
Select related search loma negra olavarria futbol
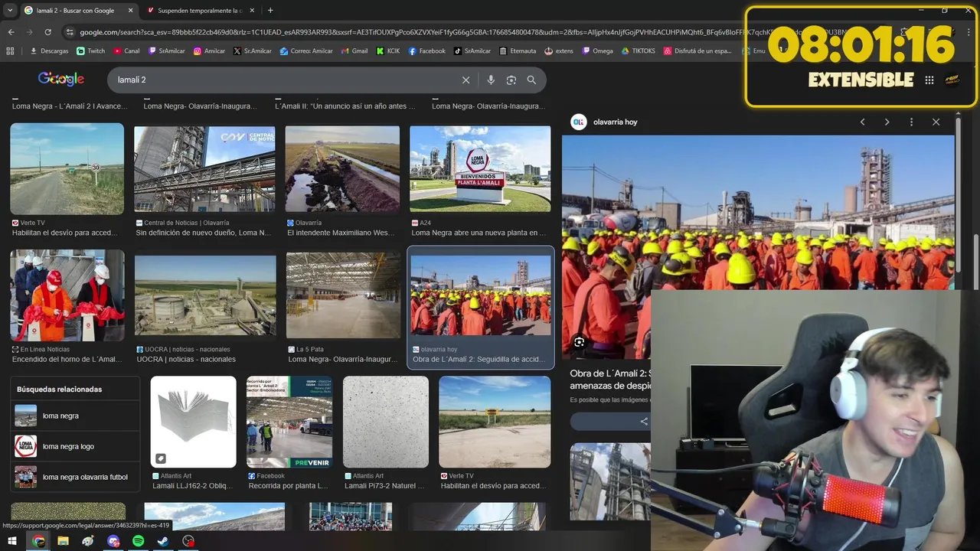75,477
